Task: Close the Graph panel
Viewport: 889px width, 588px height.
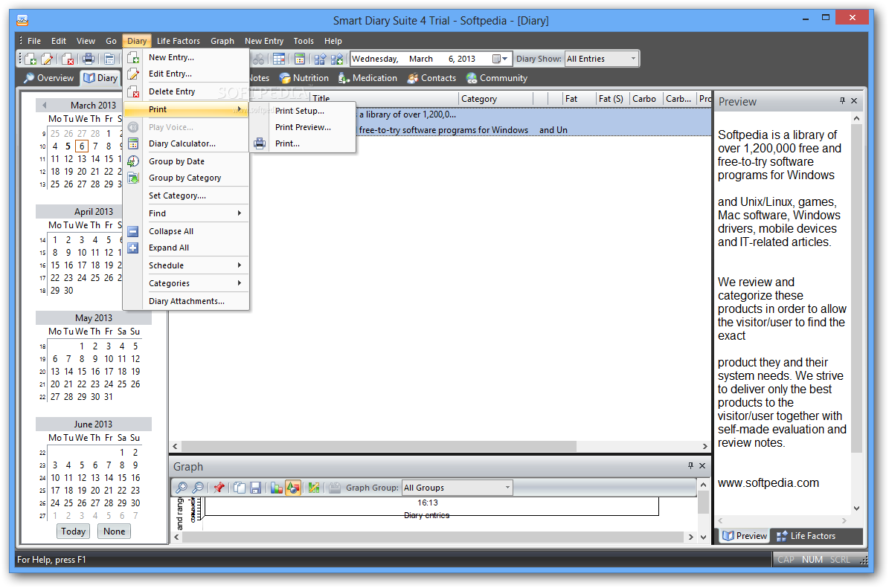Action: tap(702, 465)
